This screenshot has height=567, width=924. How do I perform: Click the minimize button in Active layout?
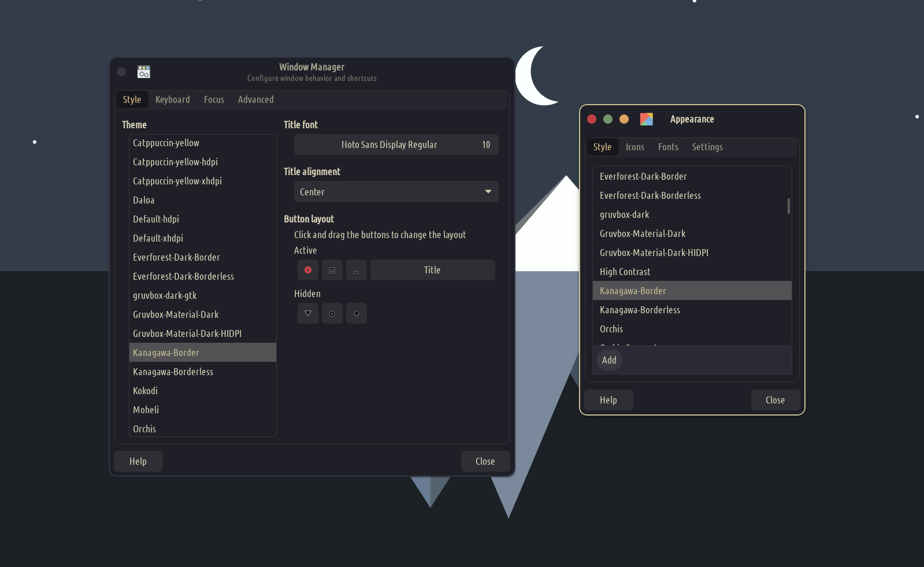coord(357,270)
